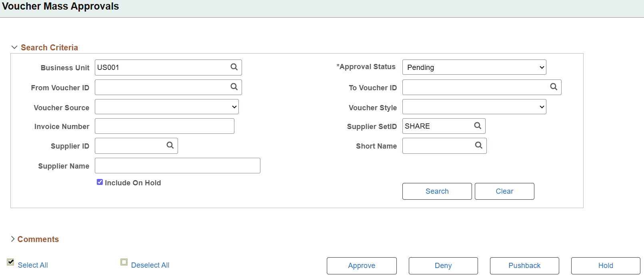Screen dimensions: 644x278
Task: Open the Approval Status dropdown
Action: (474, 67)
